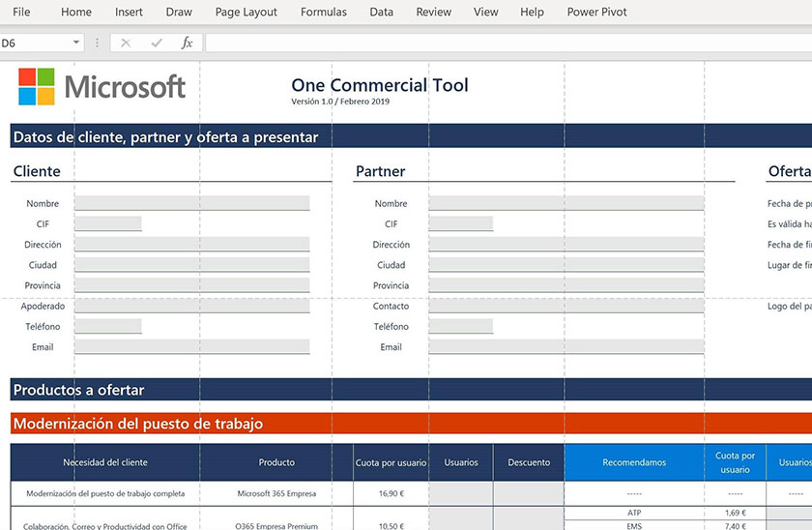
Task: Click the Partner Email field
Action: click(x=566, y=346)
